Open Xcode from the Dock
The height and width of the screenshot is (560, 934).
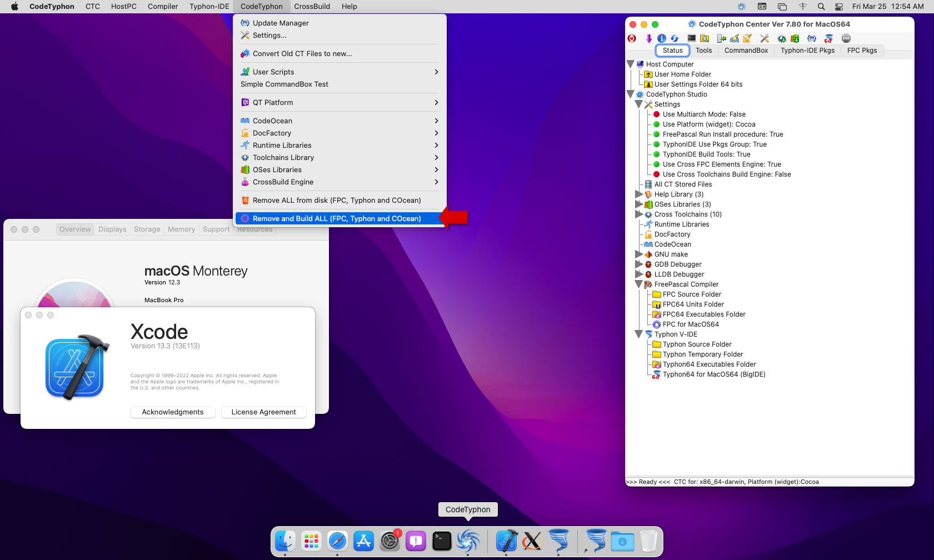click(x=506, y=541)
